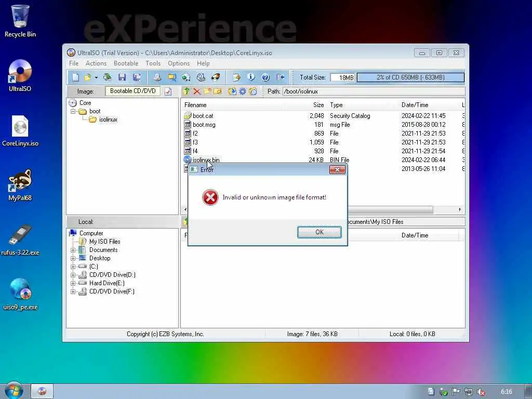
Task: Click the blue question mark Help icon
Action: click(x=265, y=77)
